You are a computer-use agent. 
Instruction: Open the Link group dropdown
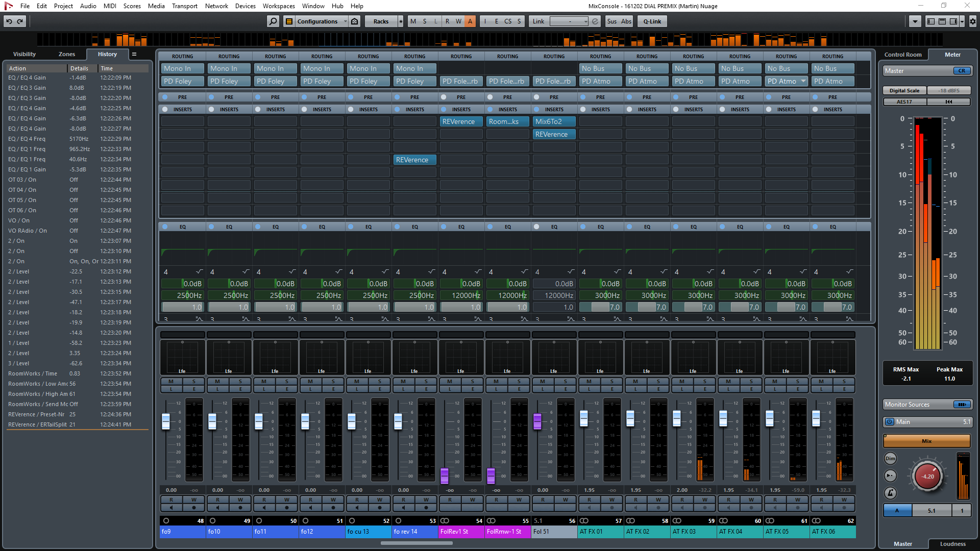pos(585,21)
